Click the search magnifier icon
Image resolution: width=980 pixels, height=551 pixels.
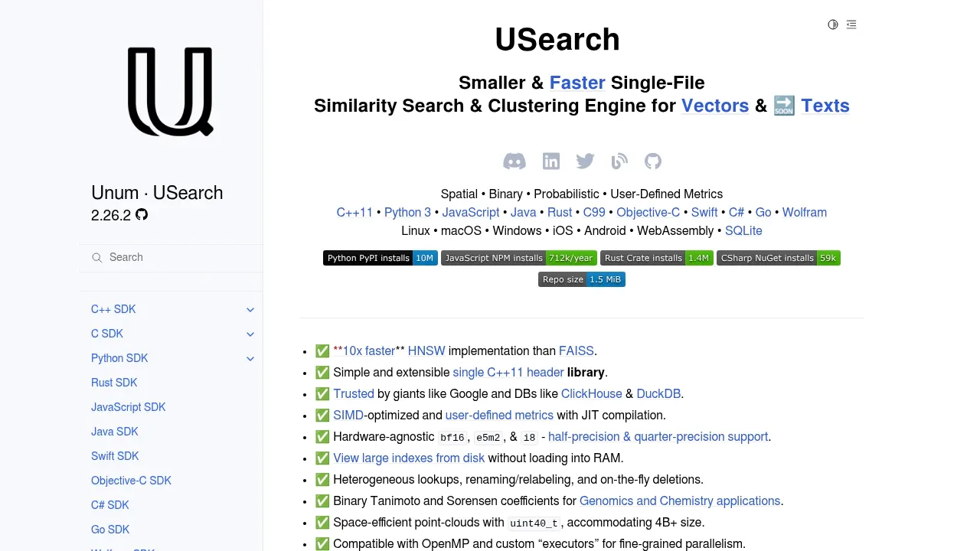97,258
